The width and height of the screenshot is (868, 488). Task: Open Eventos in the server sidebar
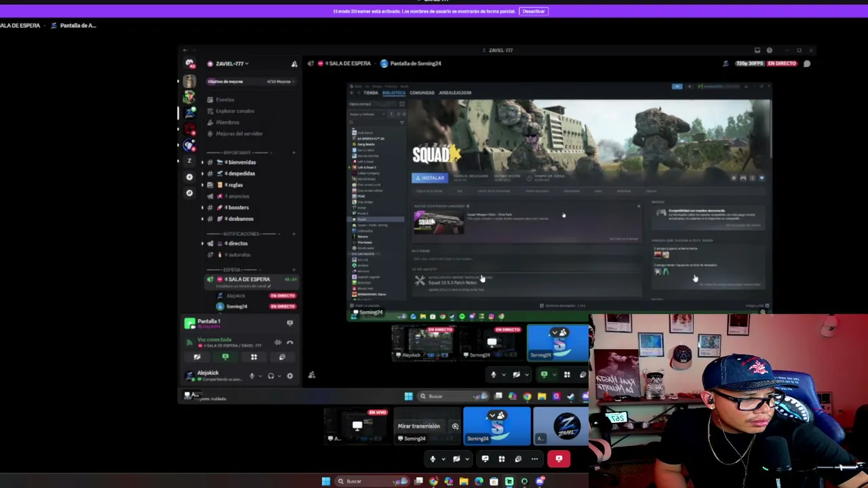coord(225,100)
